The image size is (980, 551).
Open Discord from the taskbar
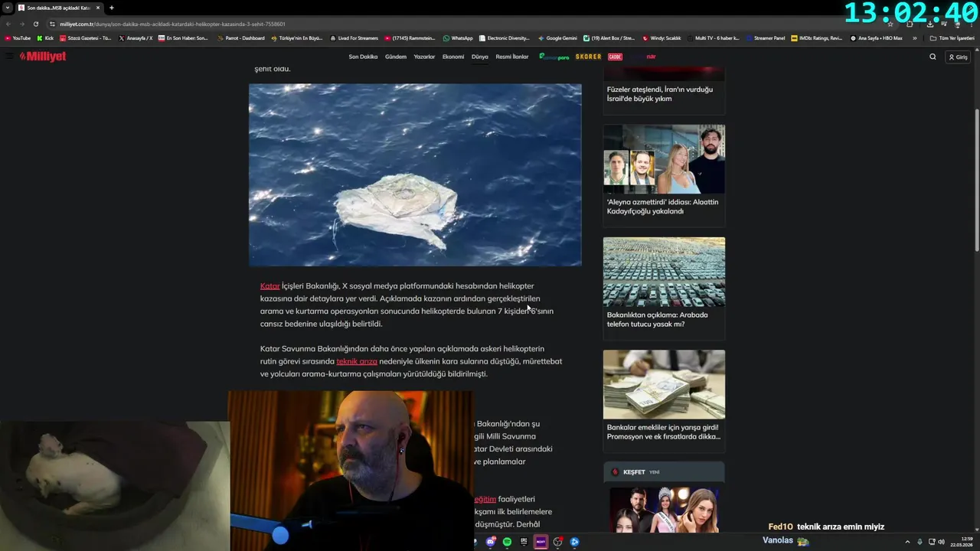tap(491, 542)
